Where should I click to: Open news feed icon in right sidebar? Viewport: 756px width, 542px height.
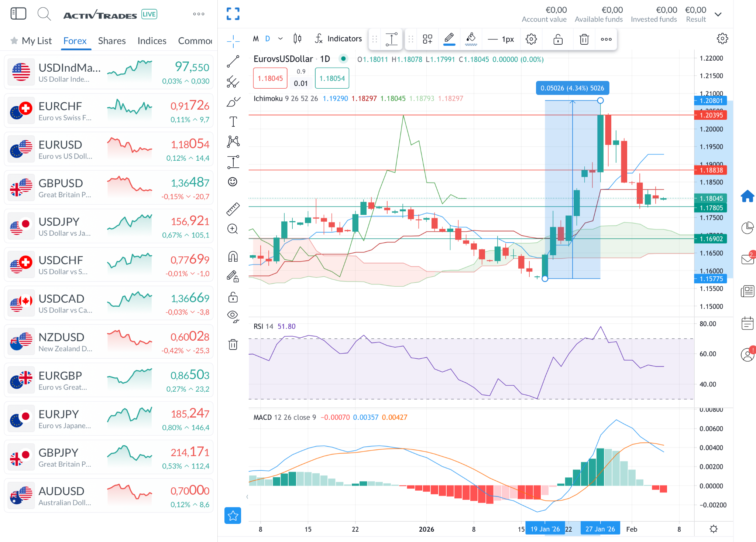pos(748,291)
